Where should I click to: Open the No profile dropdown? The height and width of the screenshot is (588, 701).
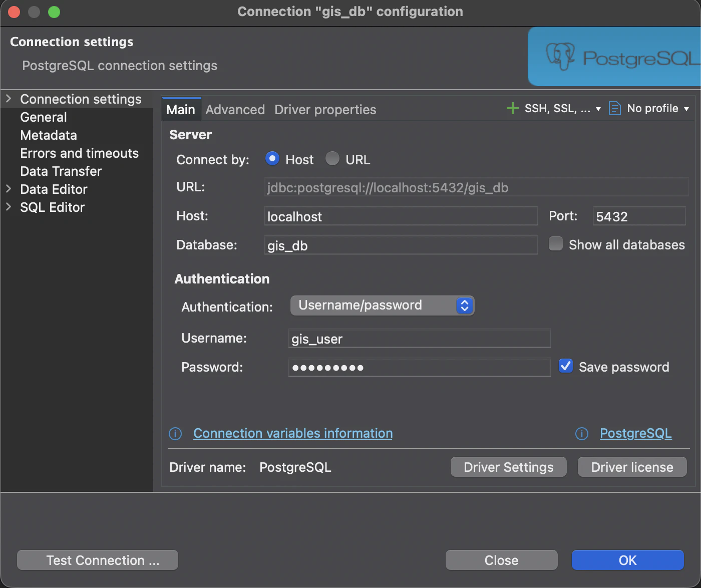click(658, 109)
